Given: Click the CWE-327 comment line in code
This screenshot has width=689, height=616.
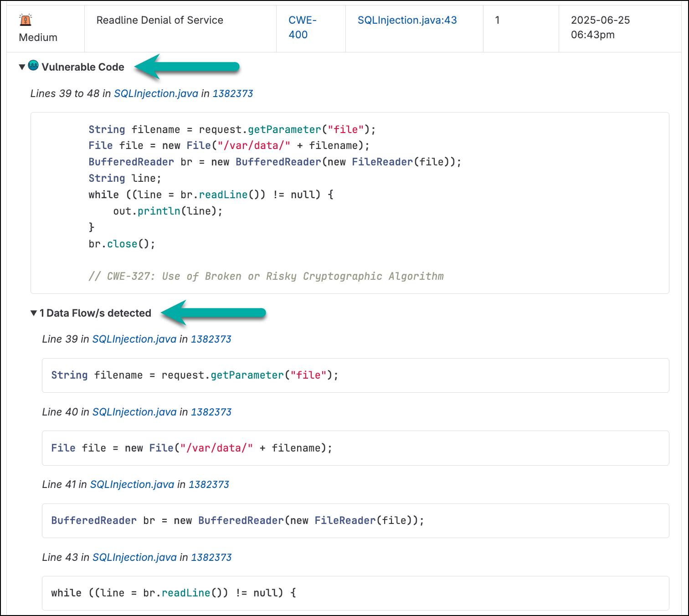Looking at the screenshot, I should 266,276.
